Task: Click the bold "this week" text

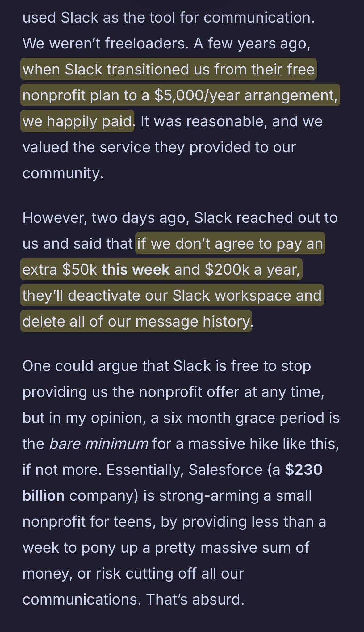Action: click(136, 269)
